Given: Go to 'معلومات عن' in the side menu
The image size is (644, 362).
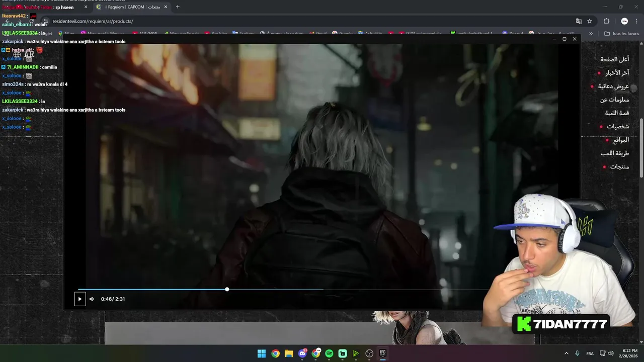Looking at the screenshot, I should pos(614,100).
